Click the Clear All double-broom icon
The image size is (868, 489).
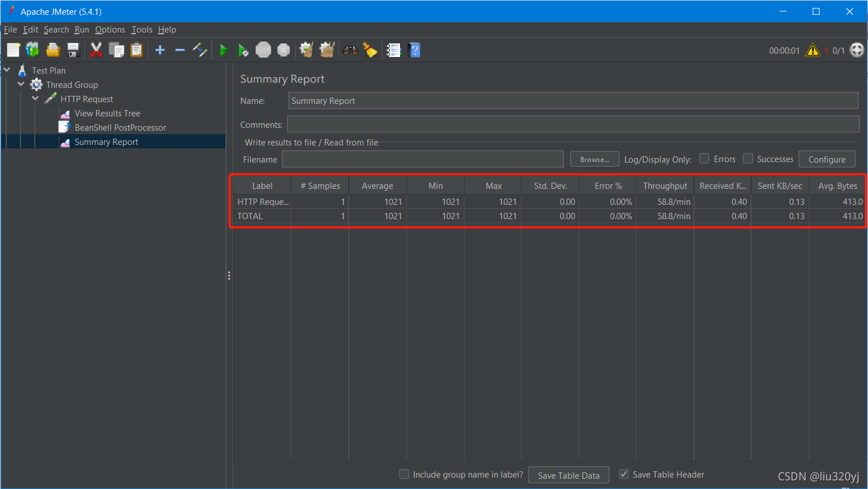[327, 50]
